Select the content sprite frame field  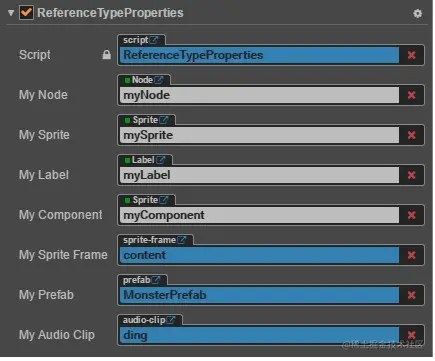click(x=259, y=255)
